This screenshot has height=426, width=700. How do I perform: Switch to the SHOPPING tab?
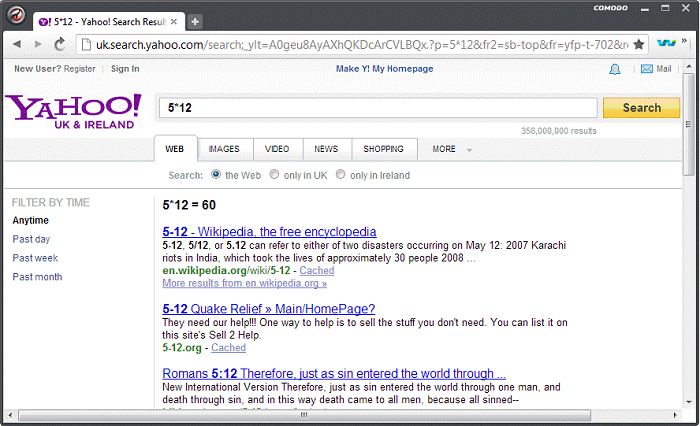(383, 149)
